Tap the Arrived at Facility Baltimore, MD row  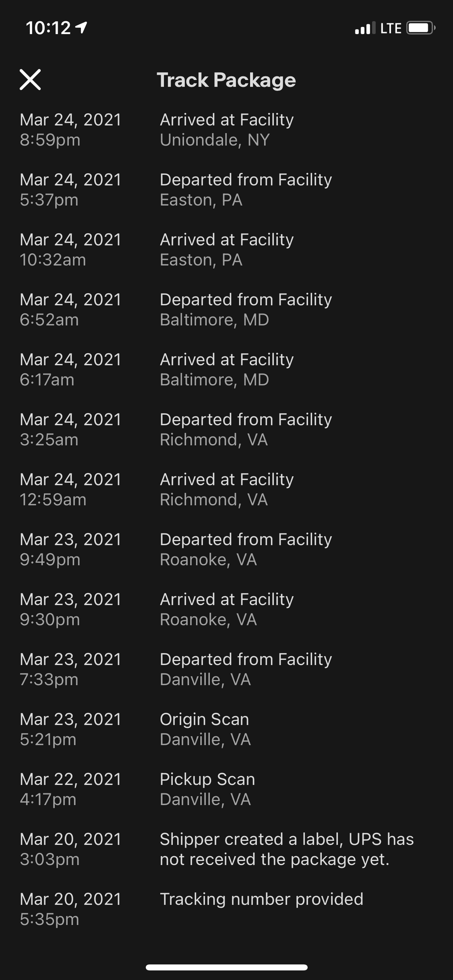pos(226,370)
